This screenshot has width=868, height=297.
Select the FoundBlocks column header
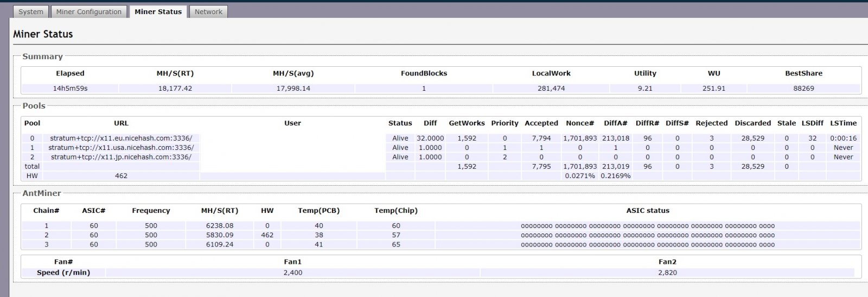(x=424, y=73)
